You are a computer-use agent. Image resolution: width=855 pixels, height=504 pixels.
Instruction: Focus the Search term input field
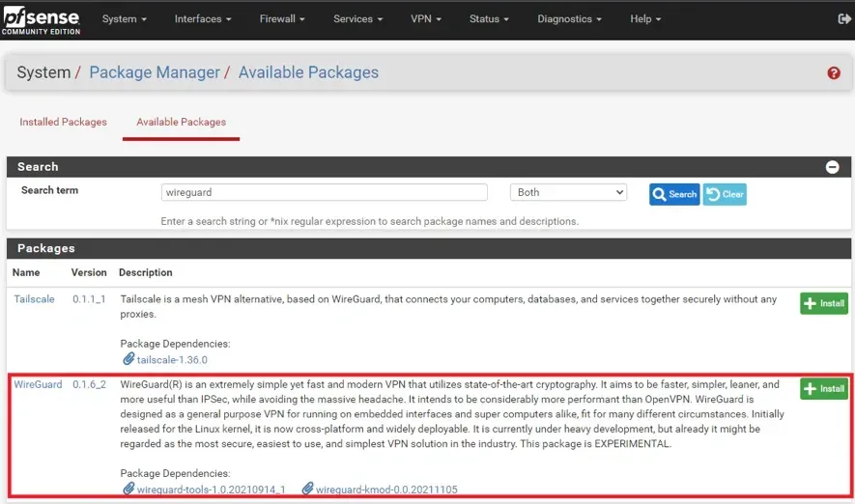(324, 192)
